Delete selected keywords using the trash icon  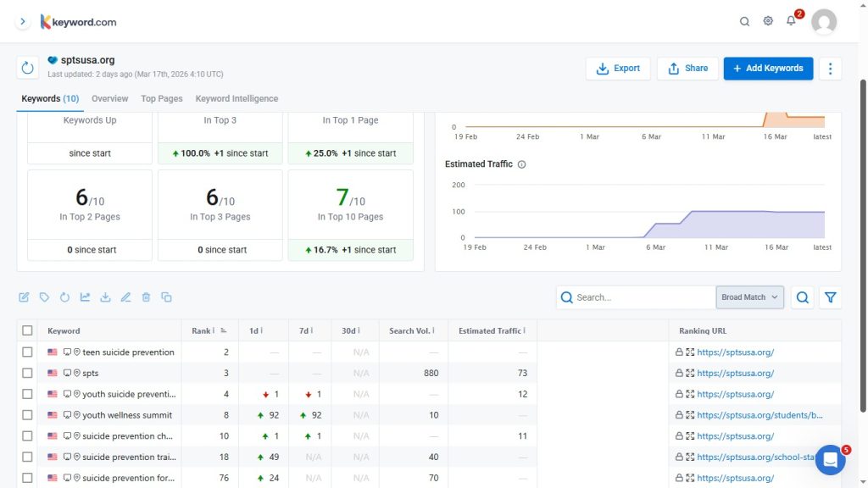[146, 297]
